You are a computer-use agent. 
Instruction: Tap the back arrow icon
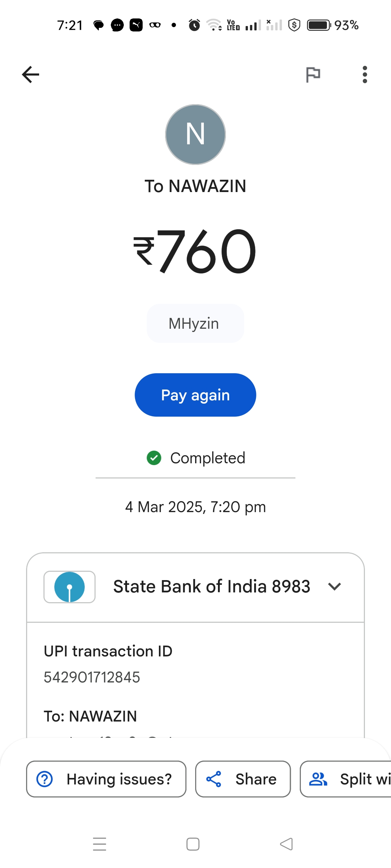(31, 75)
